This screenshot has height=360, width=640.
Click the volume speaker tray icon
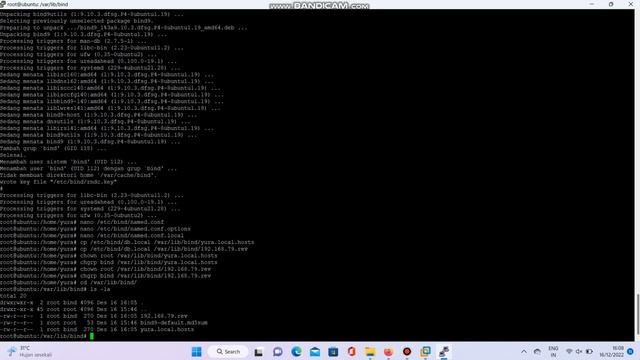[579, 351]
